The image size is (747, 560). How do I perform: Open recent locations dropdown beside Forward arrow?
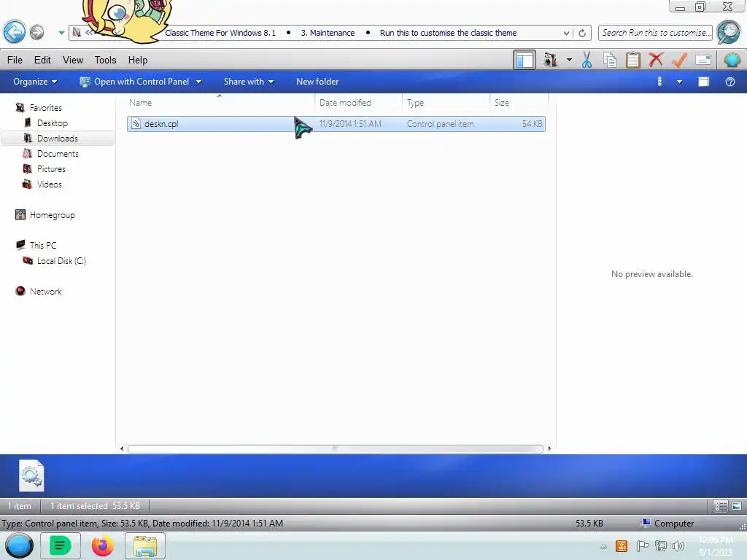(x=61, y=33)
